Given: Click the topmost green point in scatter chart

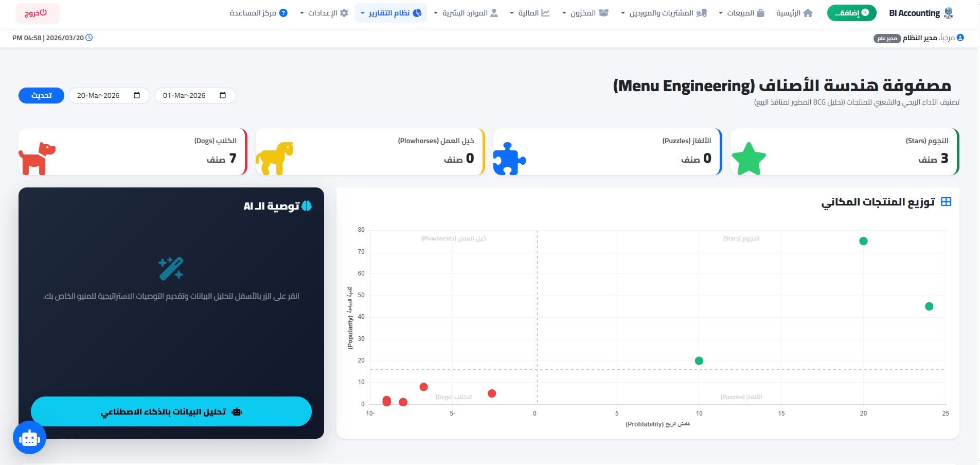Looking at the screenshot, I should [863, 241].
